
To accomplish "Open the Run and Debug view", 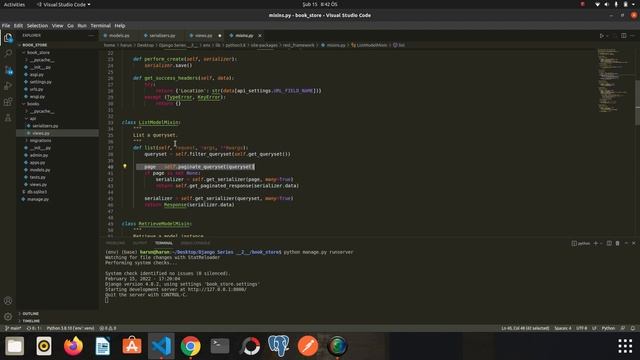I will pos(8,86).
